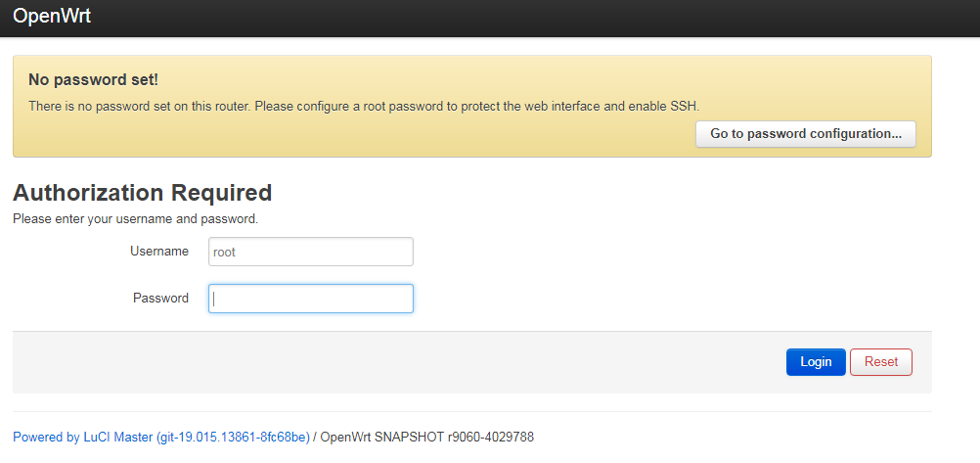Viewport: 980px width, 463px height.
Task: Click the OpenWrt brand link in header
Action: point(52,17)
